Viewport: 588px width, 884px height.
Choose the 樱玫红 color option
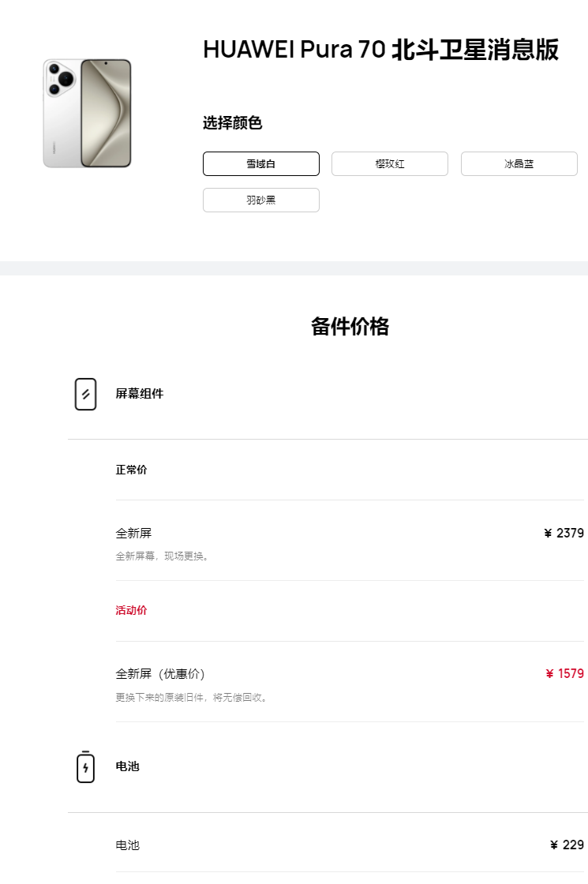click(390, 163)
